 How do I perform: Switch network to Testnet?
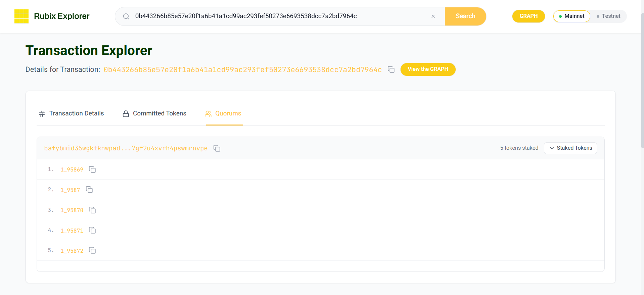click(608, 16)
